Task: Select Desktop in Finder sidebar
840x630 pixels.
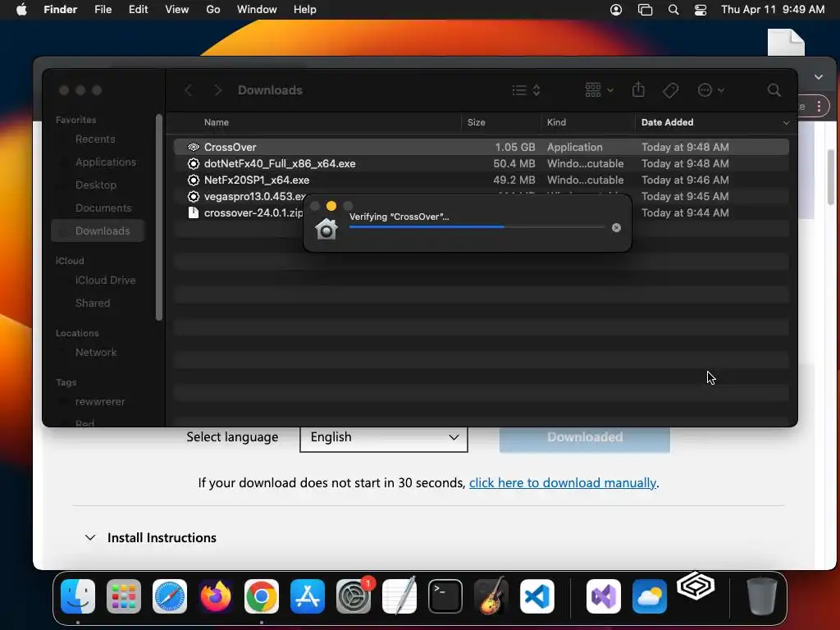Action: (96, 185)
